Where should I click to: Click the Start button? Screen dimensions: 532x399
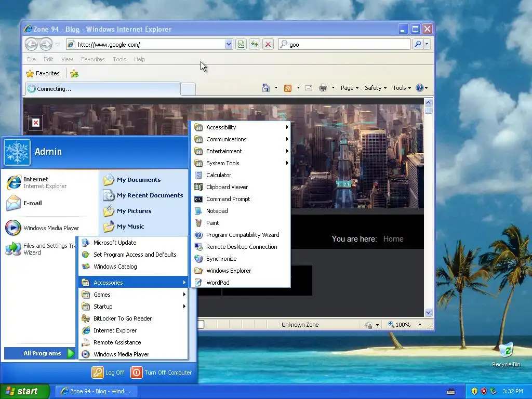pos(25,391)
